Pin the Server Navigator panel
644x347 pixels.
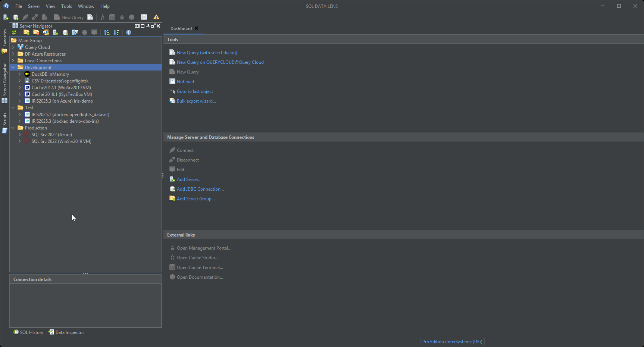click(148, 26)
